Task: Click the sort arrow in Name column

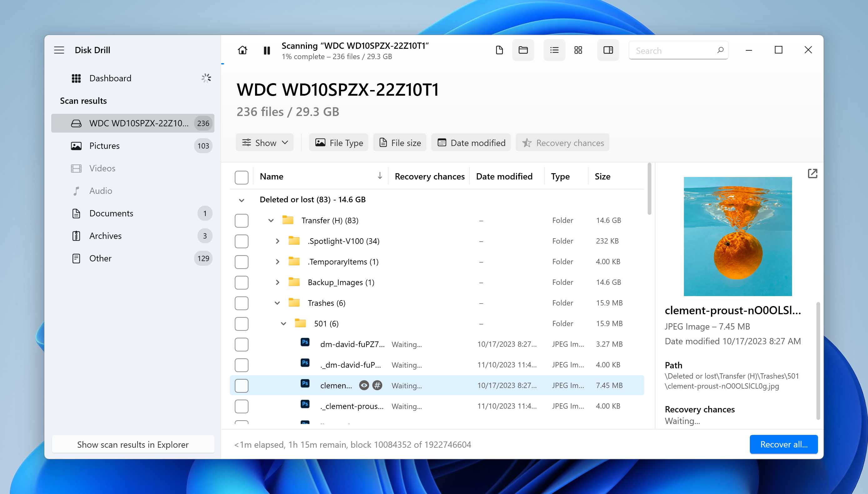Action: pos(379,176)
